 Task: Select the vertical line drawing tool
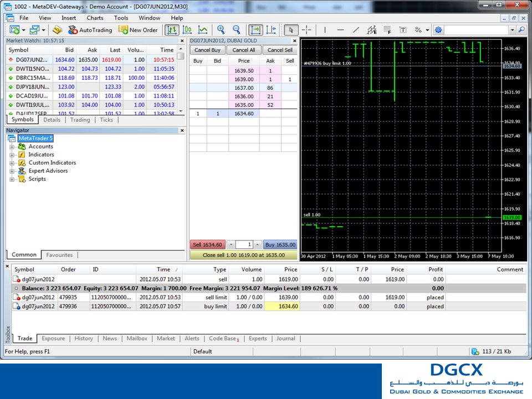pyautogui.click(x=325, y=30)
